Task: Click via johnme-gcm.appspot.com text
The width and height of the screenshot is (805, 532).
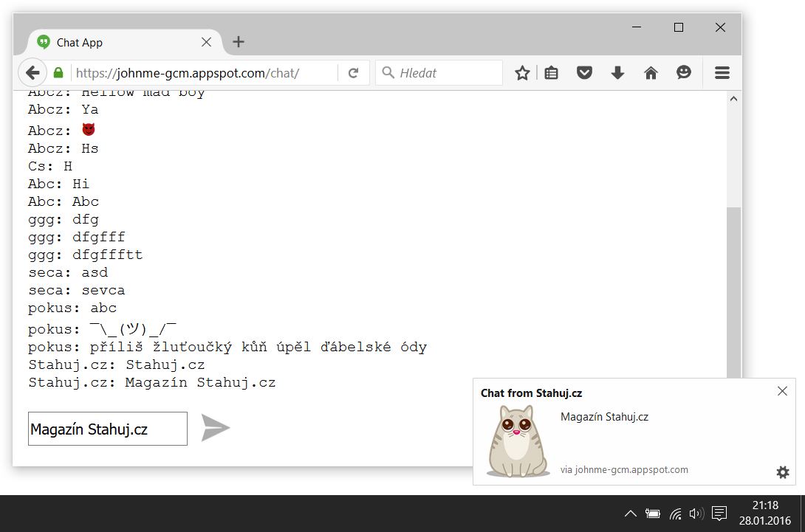Action: (624, 470)
